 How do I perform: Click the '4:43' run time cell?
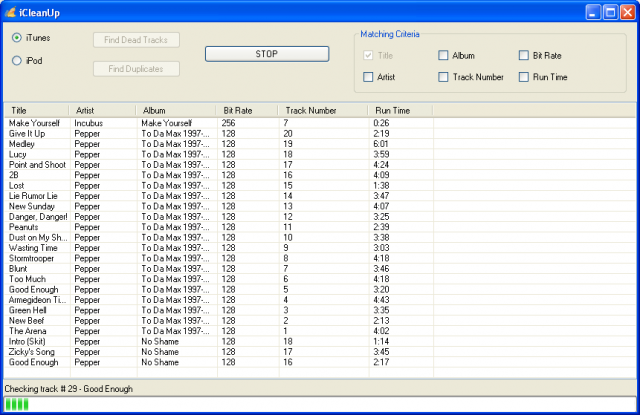point(381,300)
